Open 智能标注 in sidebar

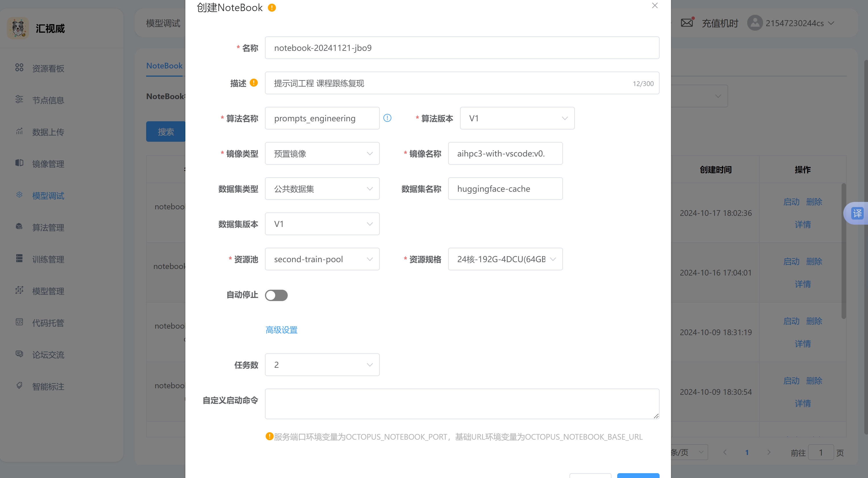pyautogui.click(x=48, y=387)
